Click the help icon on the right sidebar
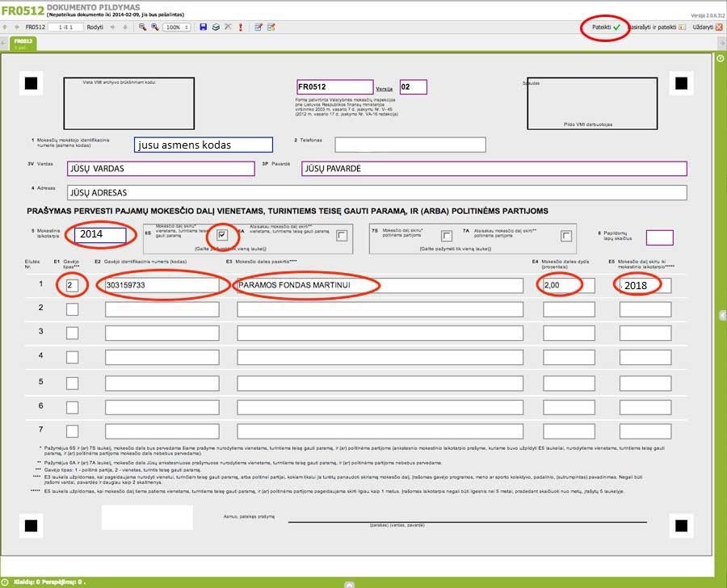The image size is (727, 588). pos(720,58)
